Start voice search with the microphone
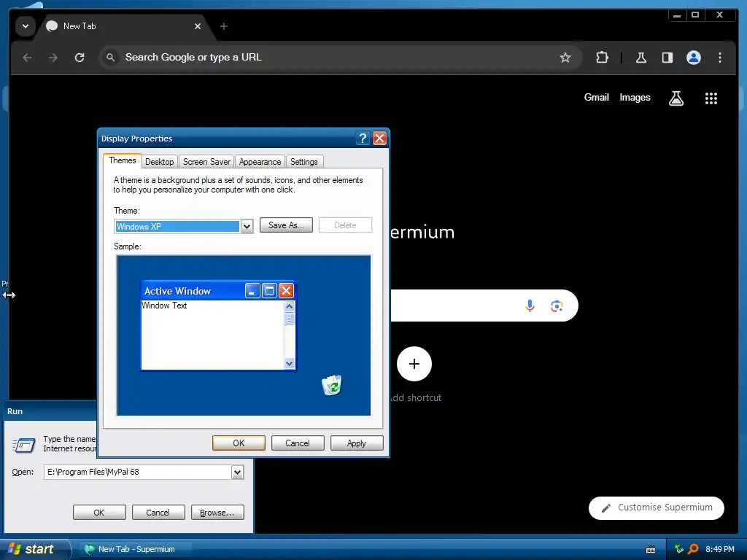747x560 pixels. [530, 306]
